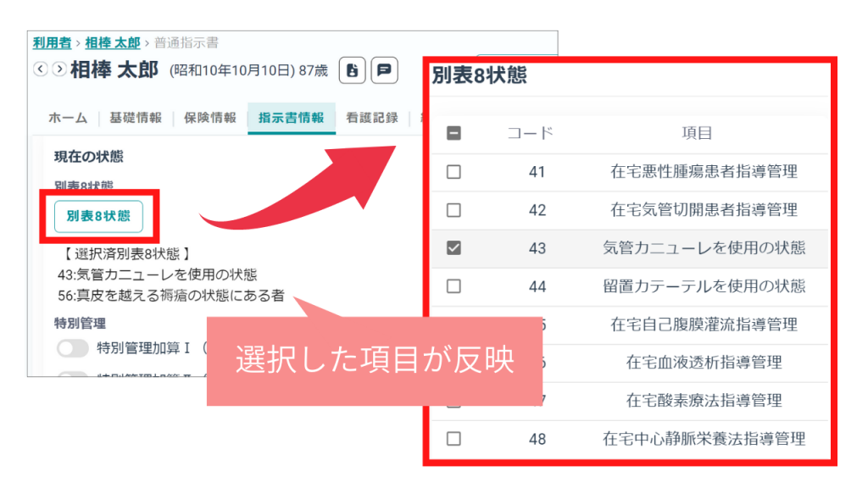Open the comment bubble icon button
This screenshot has width=868, height=488.
(x=385, y=70)
